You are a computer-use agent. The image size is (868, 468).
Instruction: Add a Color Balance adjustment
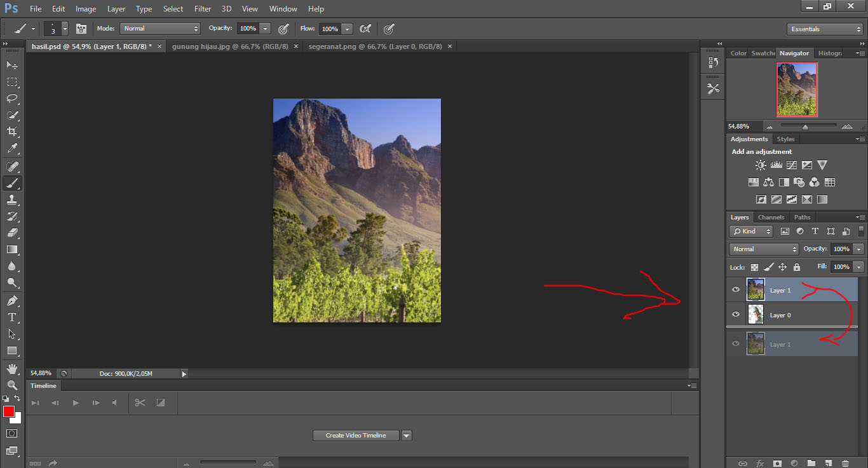point(769,182)
